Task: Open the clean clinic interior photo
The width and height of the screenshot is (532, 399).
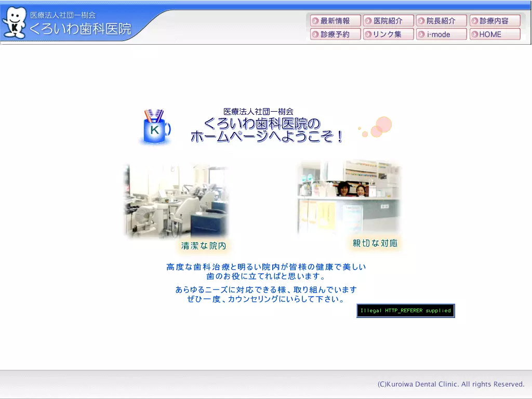Action: coord(176,201)
